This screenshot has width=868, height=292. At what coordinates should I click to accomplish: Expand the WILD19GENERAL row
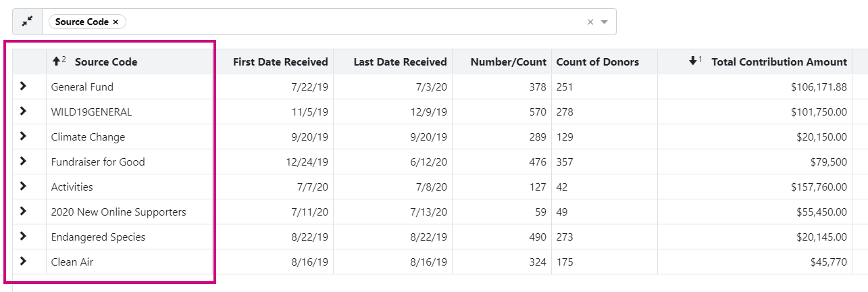pos(24,112)
